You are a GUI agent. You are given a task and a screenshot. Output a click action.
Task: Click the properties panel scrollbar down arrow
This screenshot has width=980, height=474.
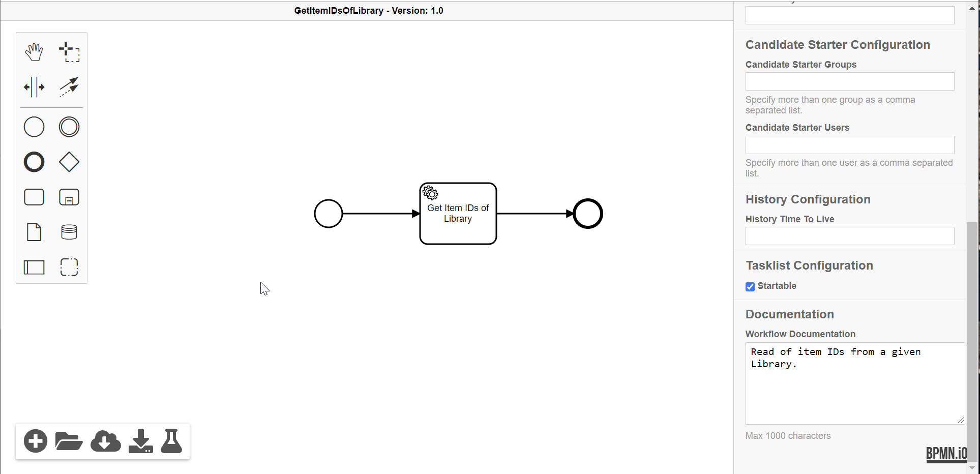[972, 467]
